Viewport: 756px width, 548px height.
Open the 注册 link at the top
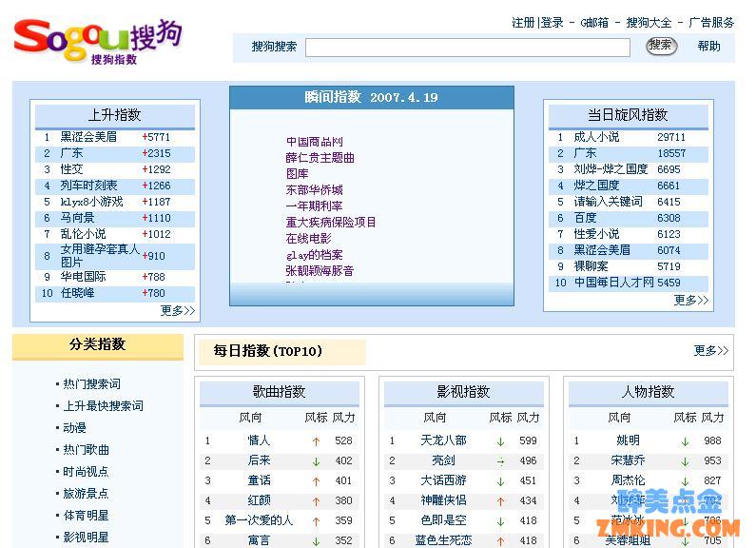(523, 23)
